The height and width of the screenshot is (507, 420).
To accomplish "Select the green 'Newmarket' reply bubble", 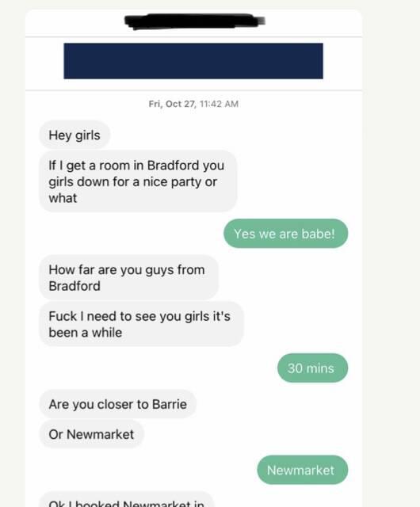I will point(303,470).
